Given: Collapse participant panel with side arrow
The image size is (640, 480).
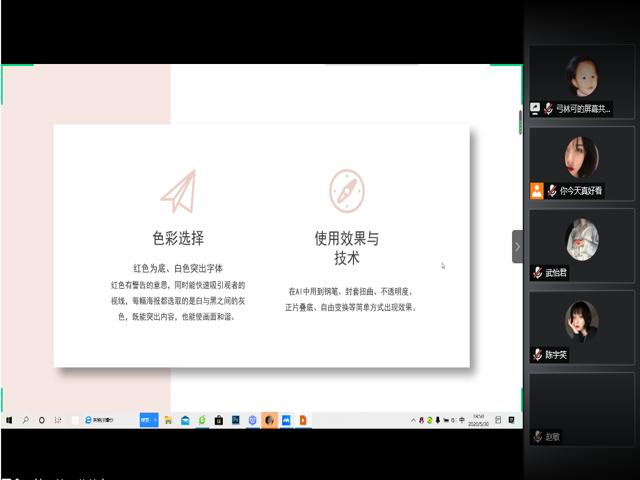Looking at the screenshot, I should click(517, 247).
